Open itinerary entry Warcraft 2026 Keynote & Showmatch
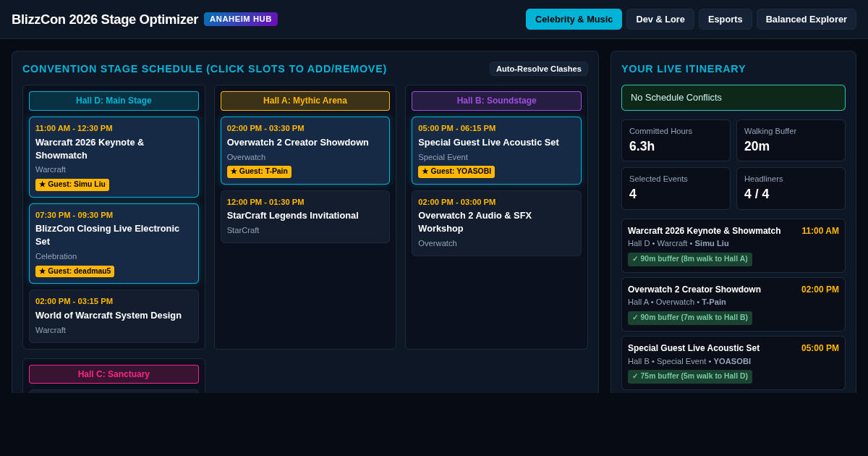Screen dimensions: 868x456 pyautogui.click(x=733, y=245)
